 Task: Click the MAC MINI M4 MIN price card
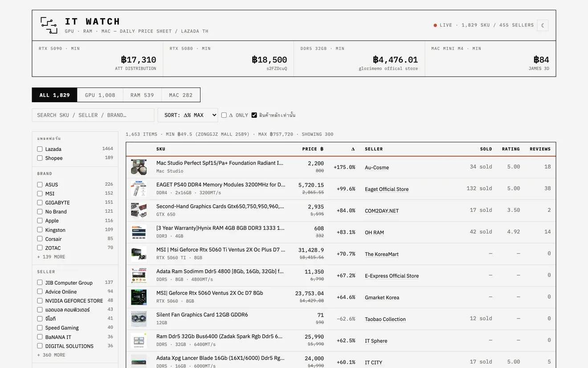pyautogui.click(x=490, y=59)
